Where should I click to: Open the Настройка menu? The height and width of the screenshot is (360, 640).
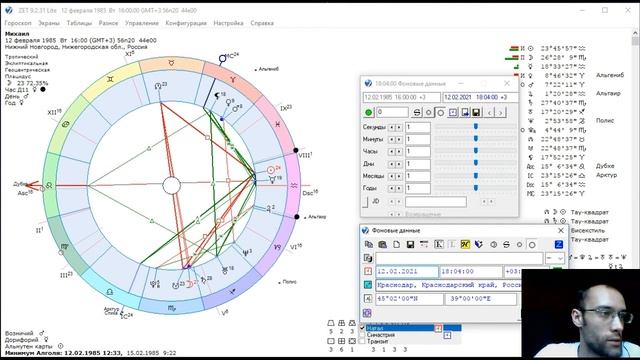(x=228, y=23)
